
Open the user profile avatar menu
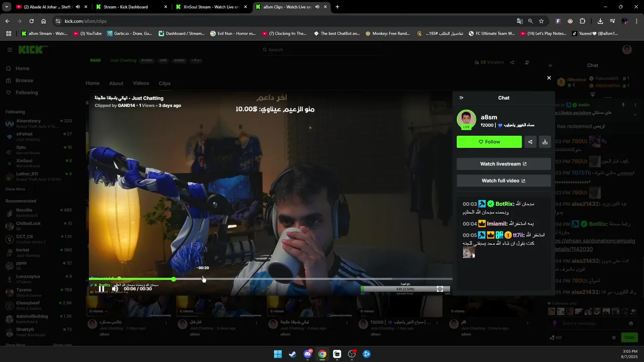(x=627, y=49)
